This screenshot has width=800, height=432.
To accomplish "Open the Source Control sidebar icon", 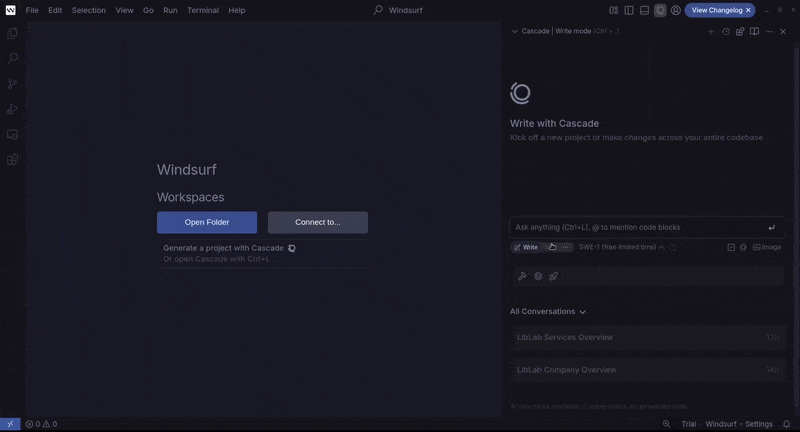I will coord(13,84).
